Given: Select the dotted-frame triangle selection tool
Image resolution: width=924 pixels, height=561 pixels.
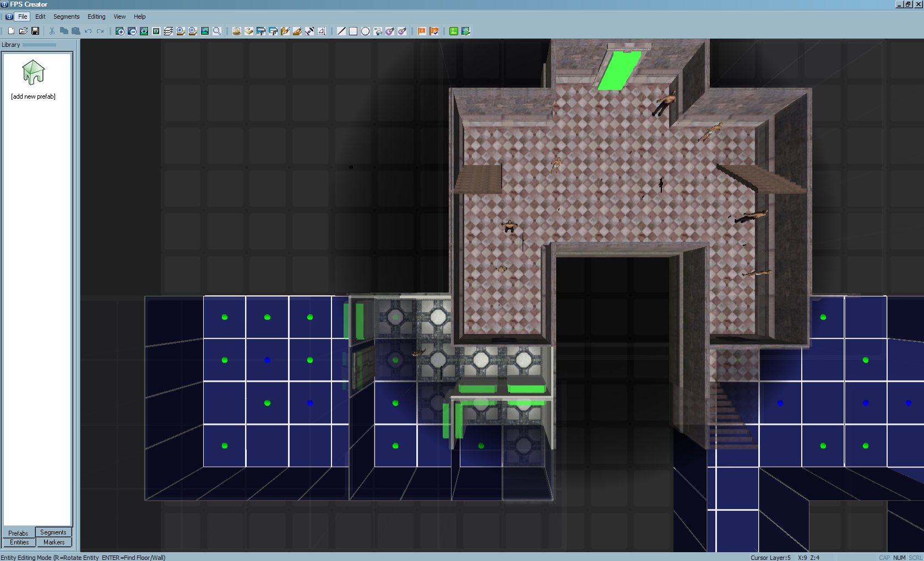Looking at the screenshot, I should [x=322, y=31].
